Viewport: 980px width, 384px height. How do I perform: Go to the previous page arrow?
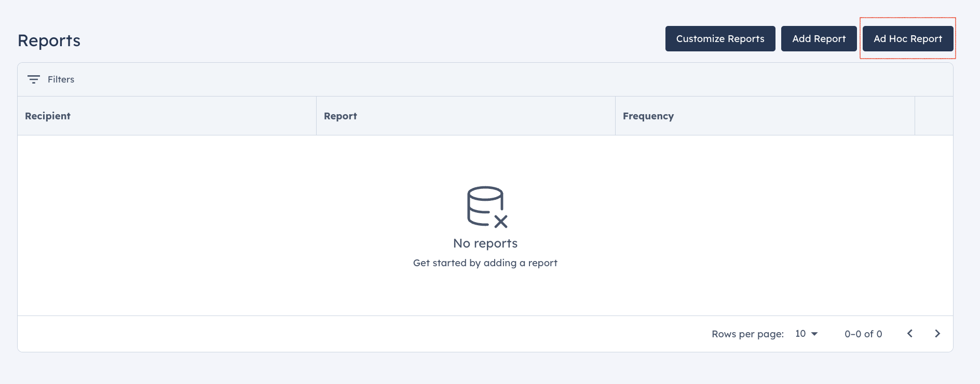pyautogui.click(x=909, y=334)
